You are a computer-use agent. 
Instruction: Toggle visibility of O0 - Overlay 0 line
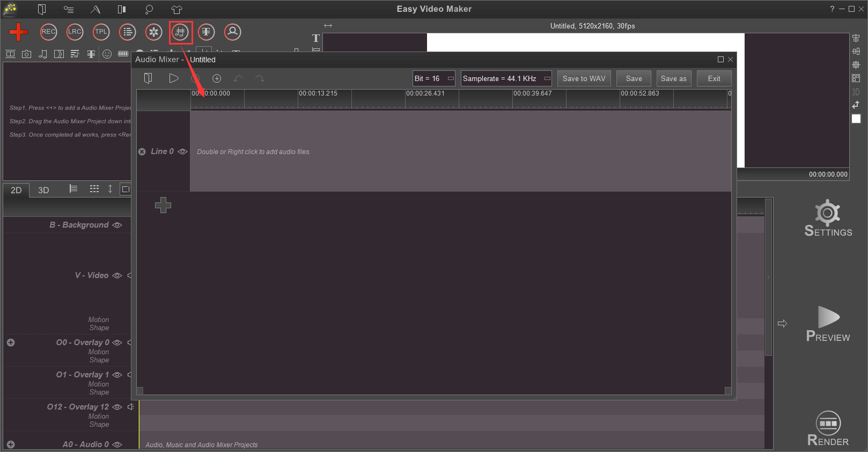click(117, 342)
